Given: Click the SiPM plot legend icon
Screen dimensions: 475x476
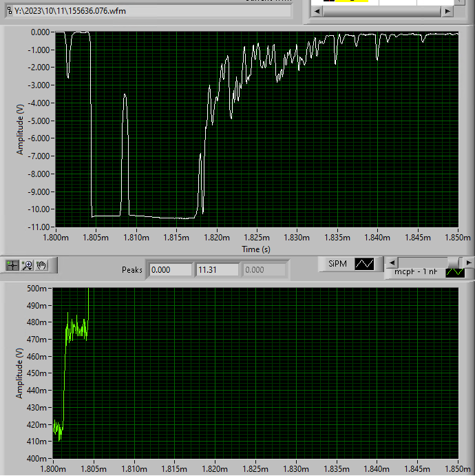Looking at the screenshot, I should [364, 264].
